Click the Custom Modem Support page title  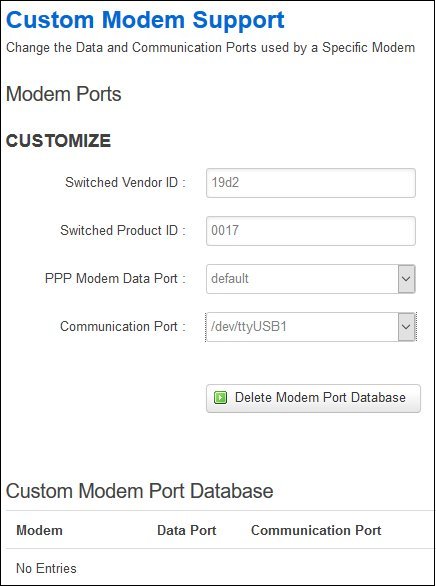coord(145,20)
